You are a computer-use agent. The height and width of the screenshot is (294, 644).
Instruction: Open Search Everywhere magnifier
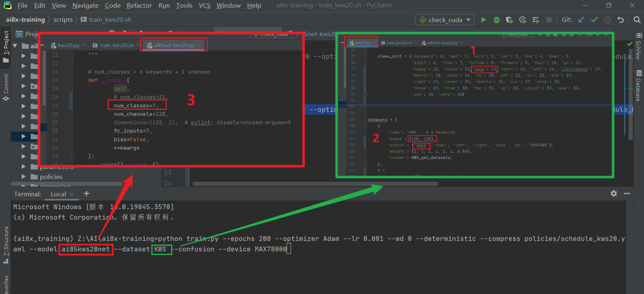(637, 20)
